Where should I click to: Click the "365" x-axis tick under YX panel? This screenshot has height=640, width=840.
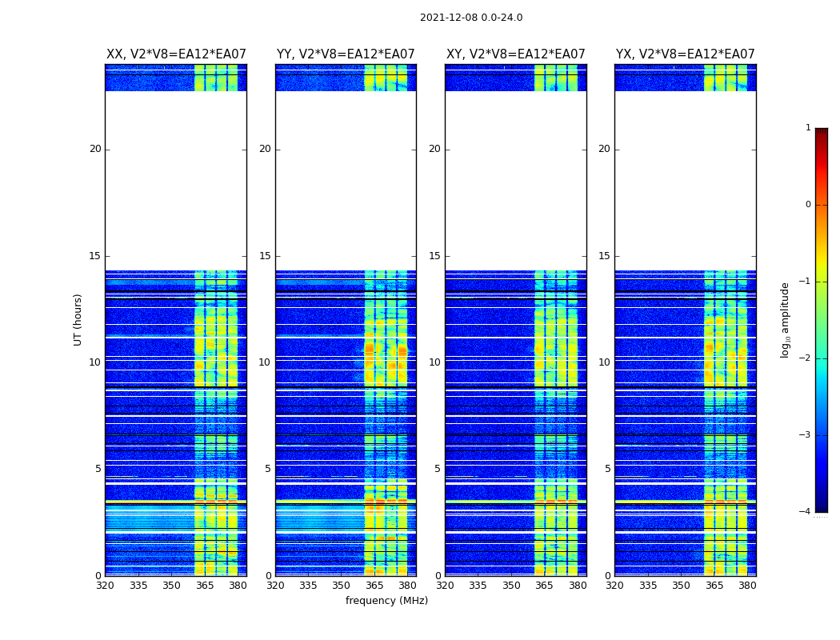click(x=714, y=586)
